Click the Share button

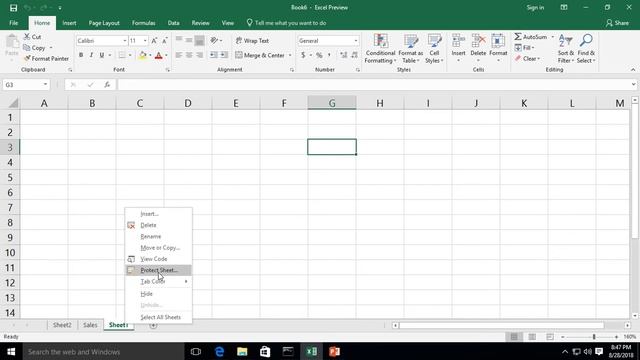617,23
